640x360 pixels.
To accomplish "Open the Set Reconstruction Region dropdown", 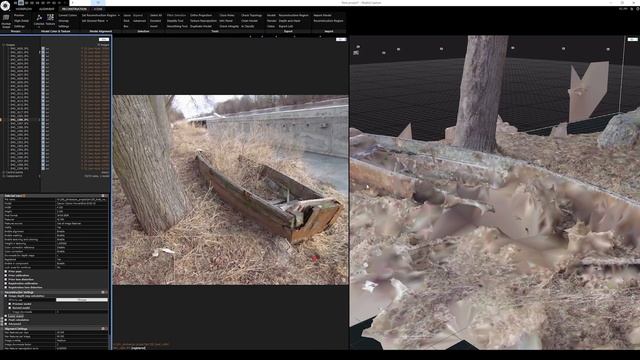I will (100, 16).
